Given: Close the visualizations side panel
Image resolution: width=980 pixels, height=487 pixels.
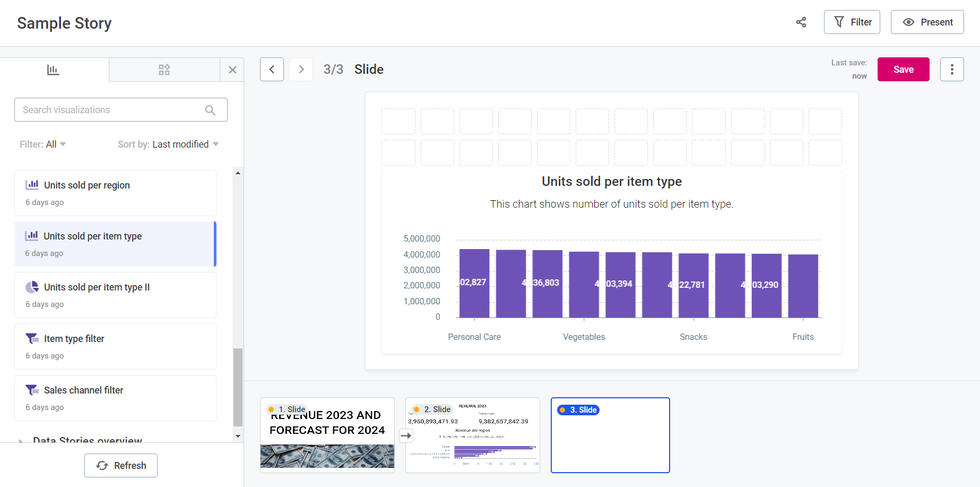Looking at the screenshot, I should click(x=232, y=69).
